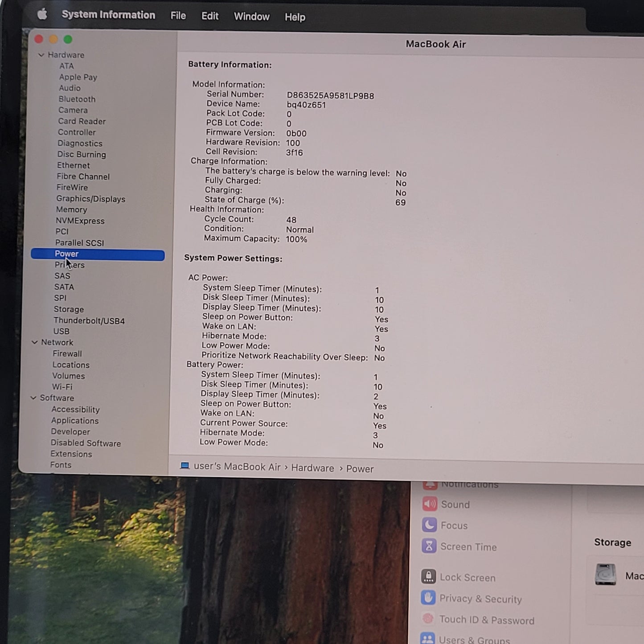Select Firewall under Network
The image size is (644, 644).
coord(67,354)
